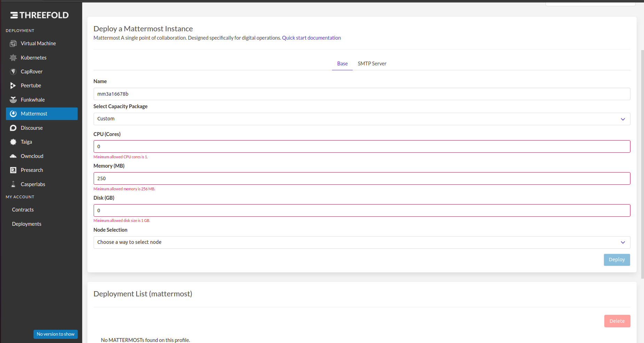Open the THREEFOLD logo link
The height and width of the screenshot is (343, 644).
tap(40, 15)
